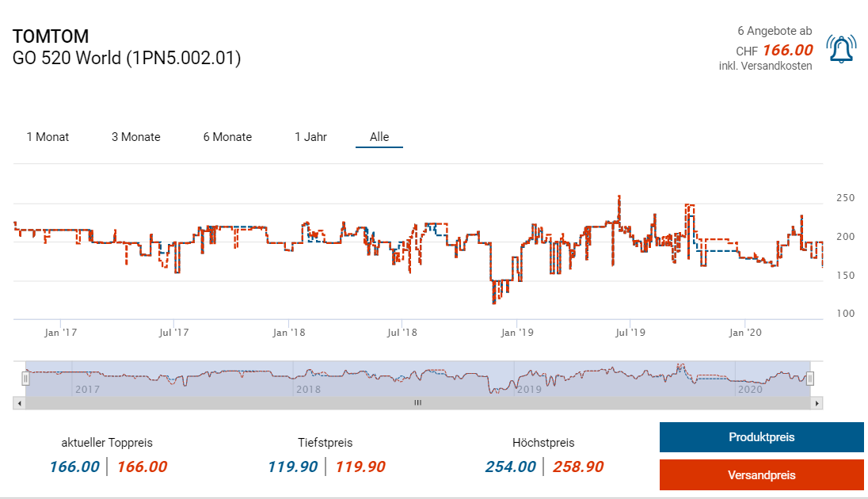Show the 6 Monate price history
868x499 pixels.
click(227, 137)
